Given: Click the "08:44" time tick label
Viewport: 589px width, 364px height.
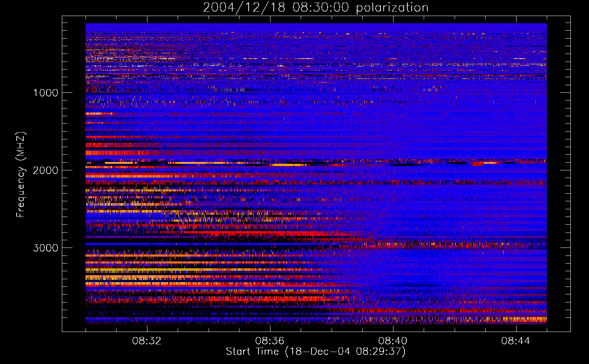Looking at the screenshot, I should (x=516, y=341).
